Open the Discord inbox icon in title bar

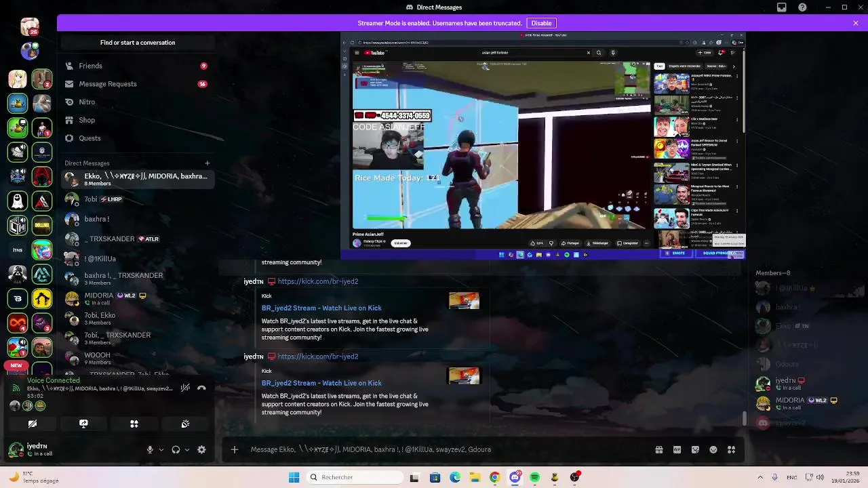(782, 7)
